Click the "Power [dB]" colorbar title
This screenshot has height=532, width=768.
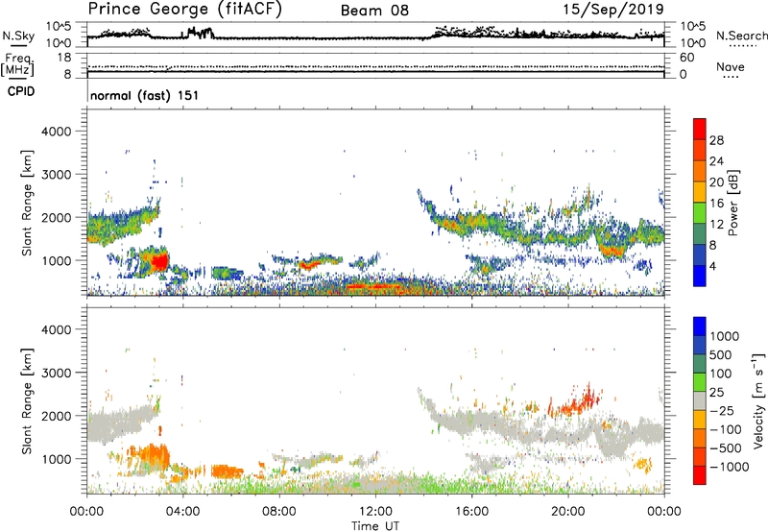point(732,203)
